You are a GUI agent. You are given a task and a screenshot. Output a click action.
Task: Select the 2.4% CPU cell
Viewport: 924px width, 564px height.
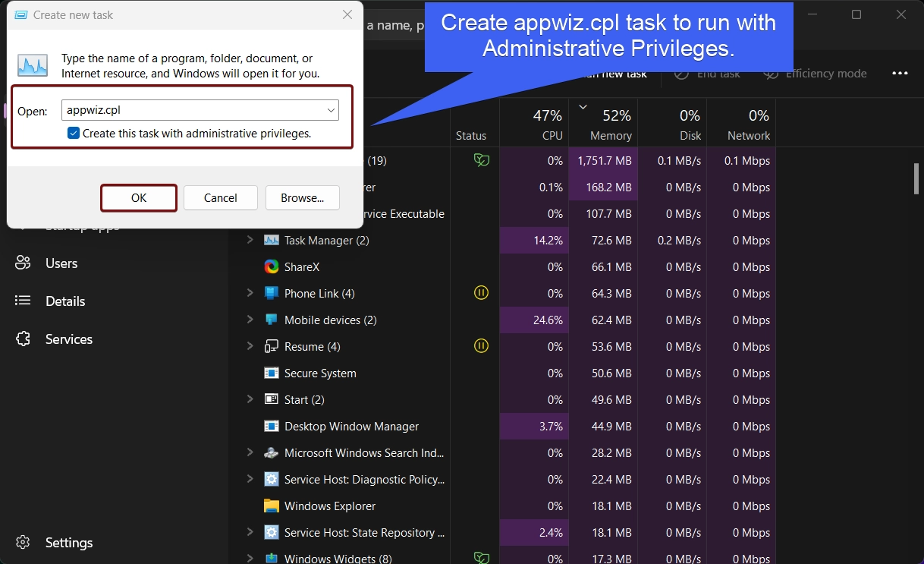pyautogui.click(x=534, y=532)
